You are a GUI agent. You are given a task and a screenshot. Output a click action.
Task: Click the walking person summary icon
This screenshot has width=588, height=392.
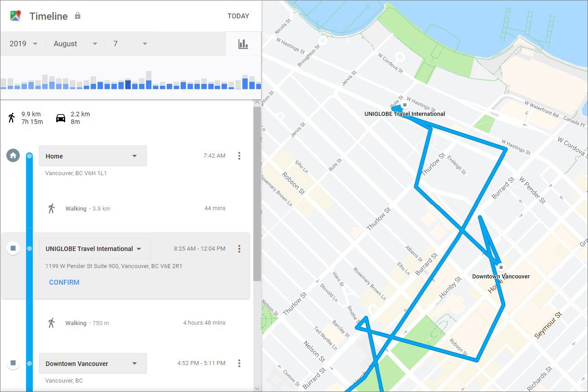[x=12, y=118]
